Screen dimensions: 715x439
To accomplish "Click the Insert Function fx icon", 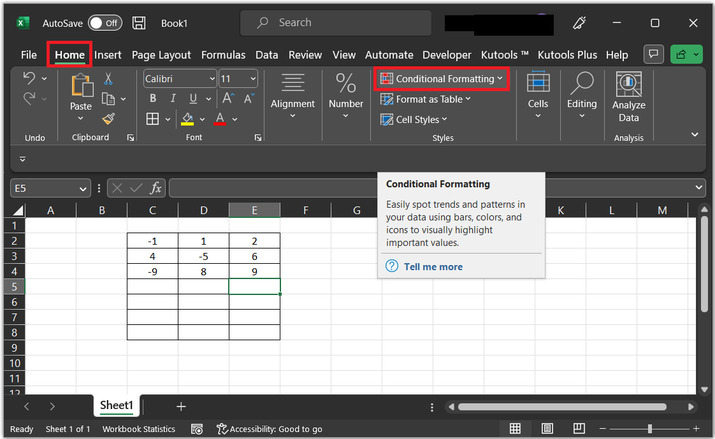I will 156,188.
